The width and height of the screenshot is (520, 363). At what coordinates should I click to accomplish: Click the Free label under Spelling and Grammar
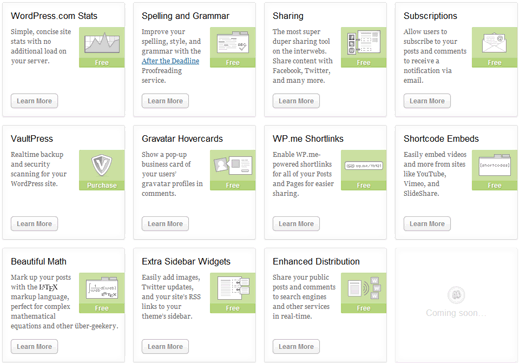pos(233,63)
